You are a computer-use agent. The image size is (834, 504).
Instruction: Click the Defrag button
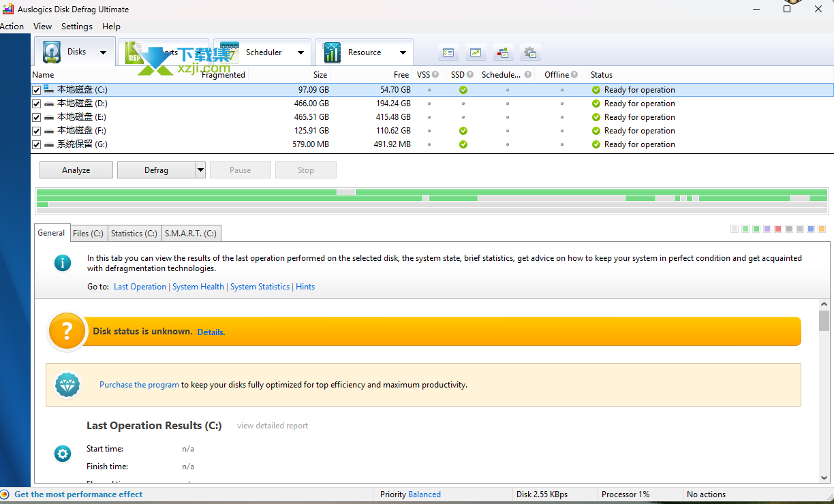click(156, 170)
